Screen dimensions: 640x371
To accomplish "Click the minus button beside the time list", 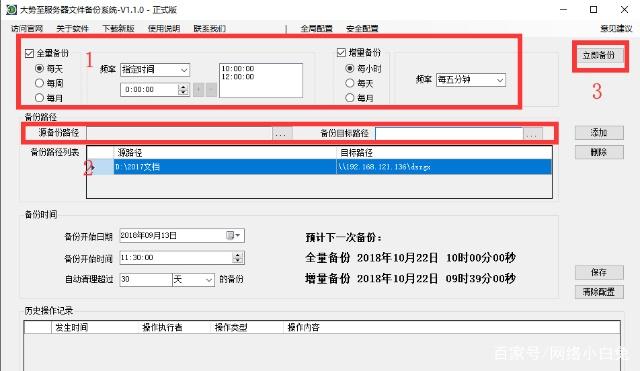I will (x=211, y=90).
